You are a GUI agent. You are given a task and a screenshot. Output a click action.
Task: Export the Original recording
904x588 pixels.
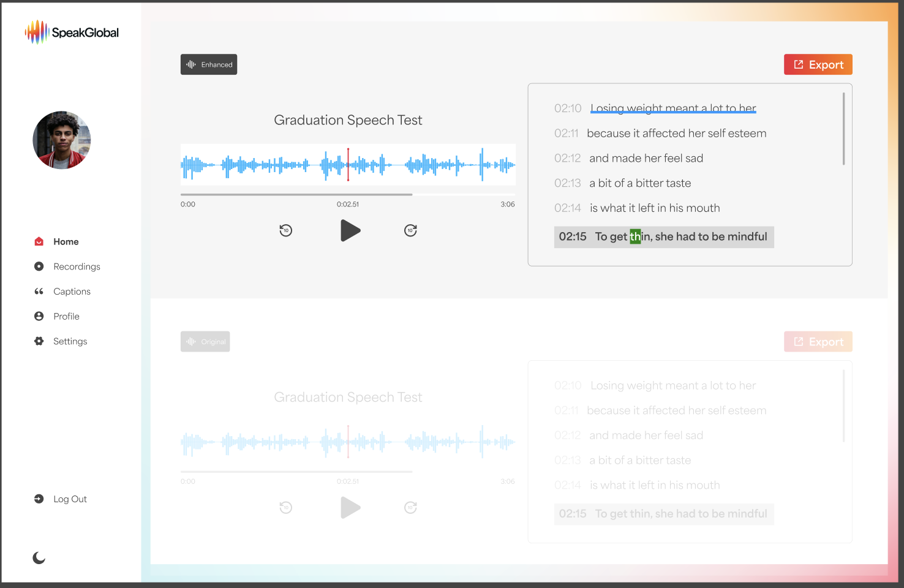point(818,342)
